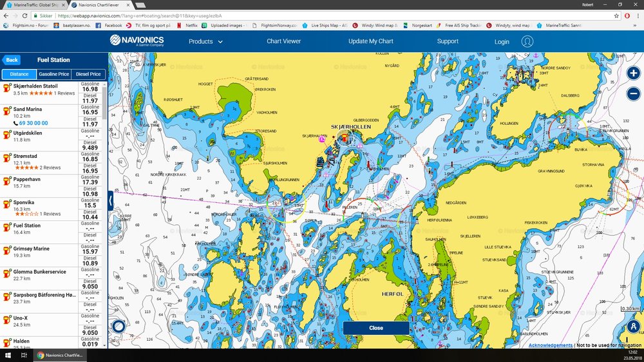Sort fuel stations by Gasoline Price

54,74
